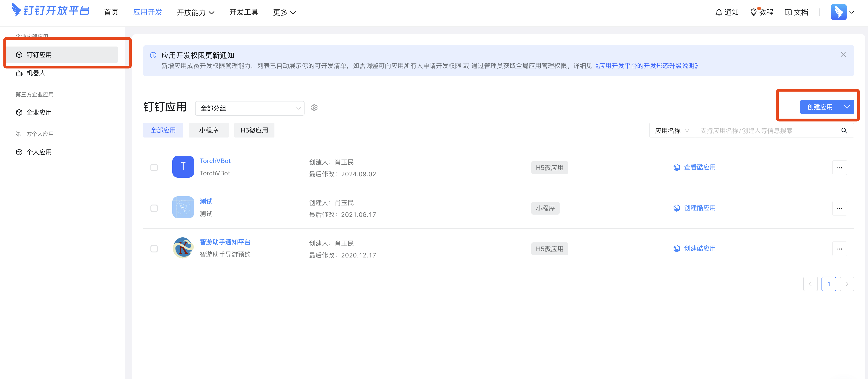Click the search magnifier icon

pyautogui.click(x=844, y=131)
